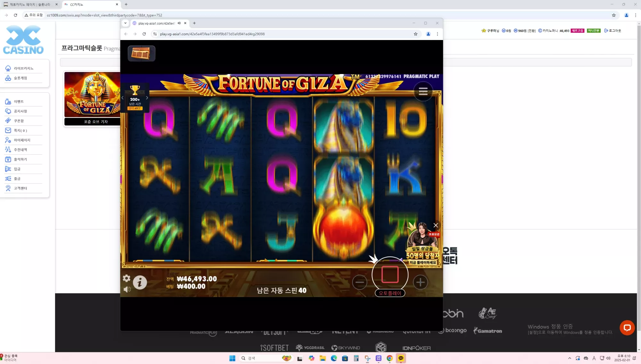
Task: Open the Fortune of Giza hamburger menu
Action: click(423, 92)
